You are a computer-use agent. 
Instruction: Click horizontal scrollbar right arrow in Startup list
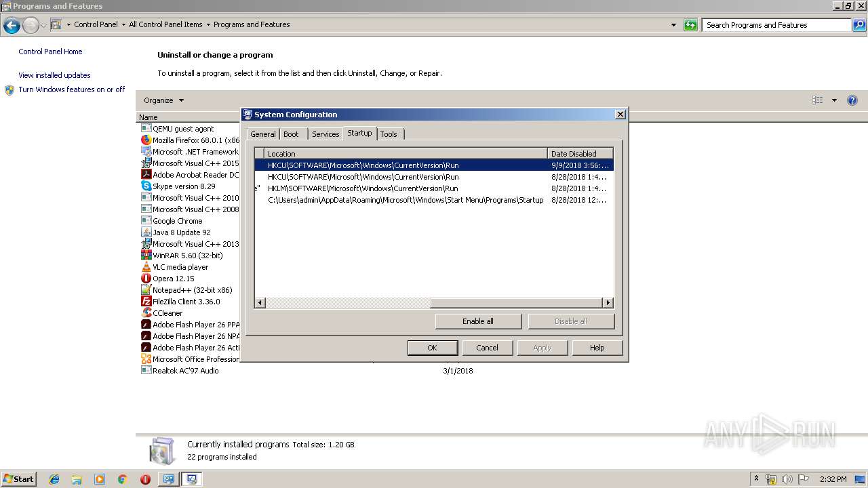(608, 302)
